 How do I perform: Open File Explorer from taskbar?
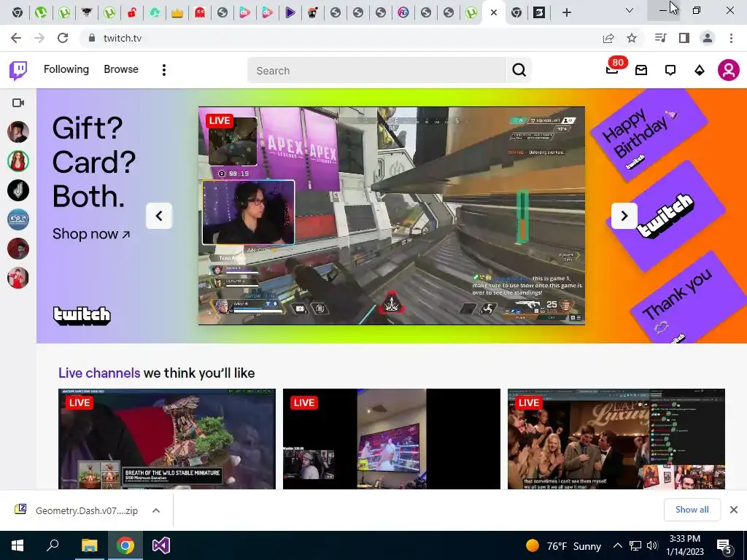tap(89, 545)
